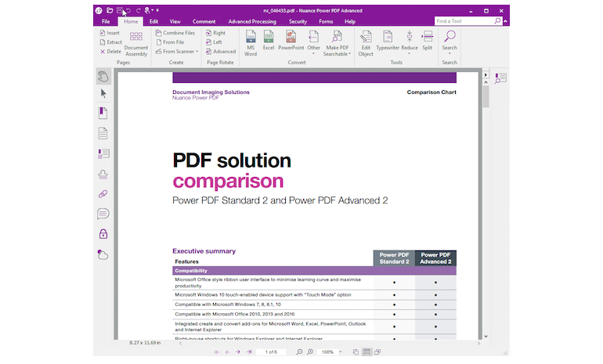Choose the Split document tool
This screenshot has height=364, width=603.
(428, 41)
